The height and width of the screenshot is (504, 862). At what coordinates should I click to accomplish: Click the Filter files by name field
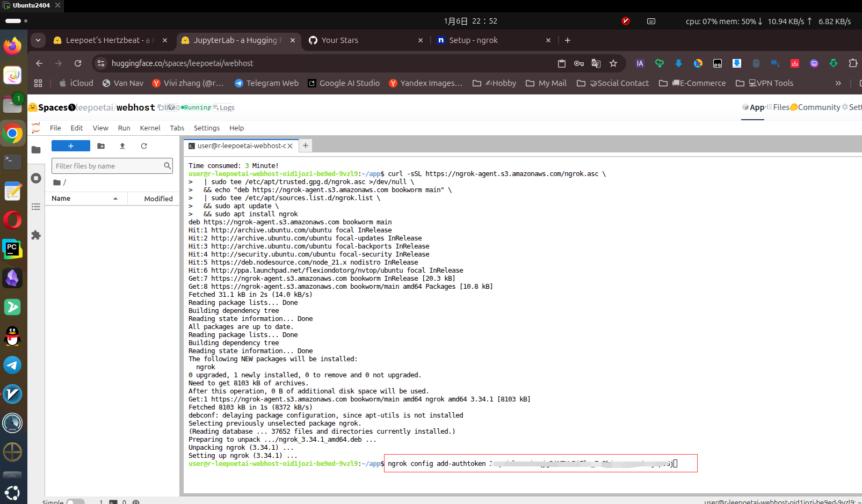(107, 166)
